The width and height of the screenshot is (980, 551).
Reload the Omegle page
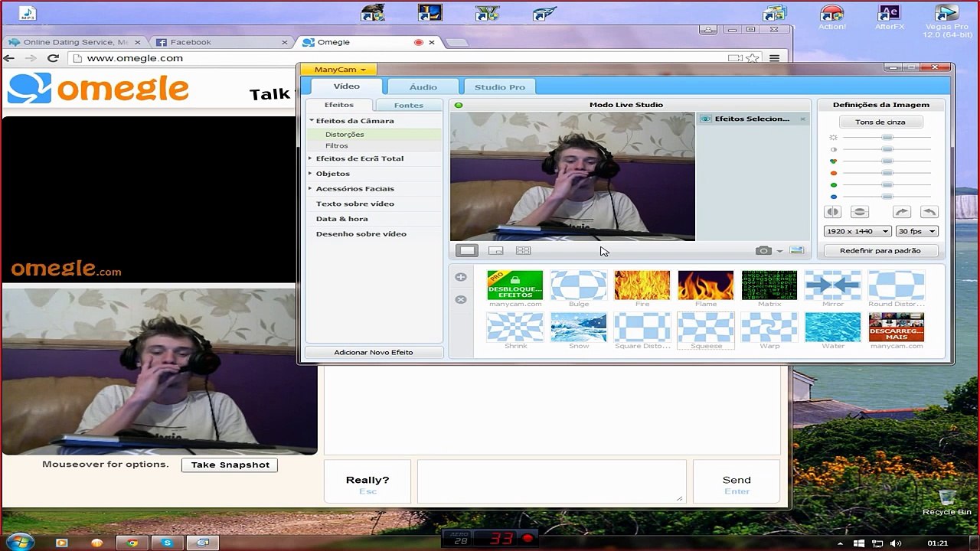point(53,58)
